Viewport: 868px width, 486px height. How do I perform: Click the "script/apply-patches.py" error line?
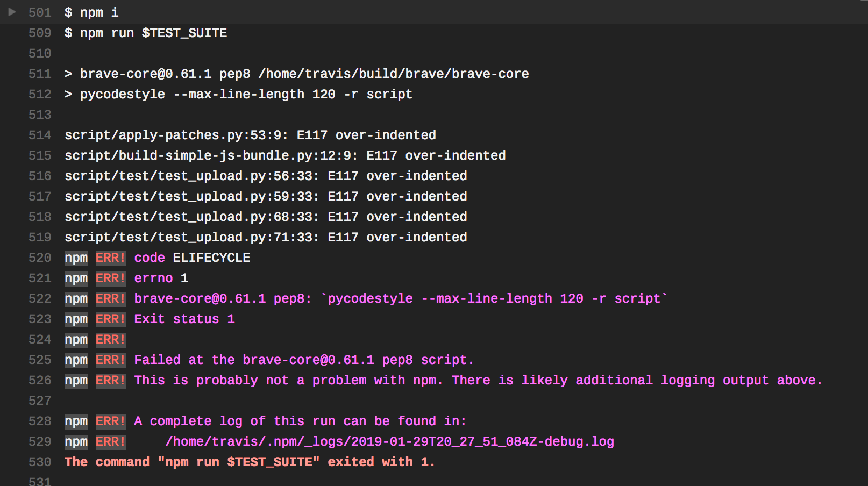coord(250,135)
